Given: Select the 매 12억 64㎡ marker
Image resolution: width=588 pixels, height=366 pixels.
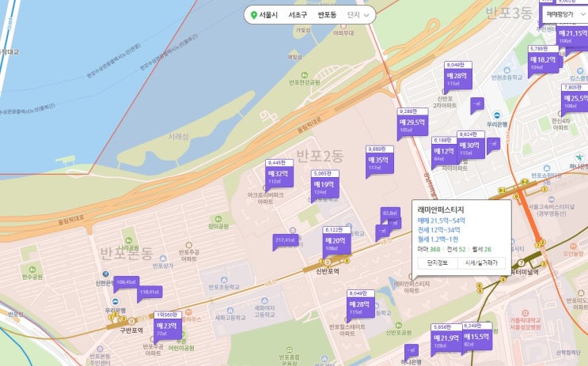Looking at the screenshot, I should (444, 151).
